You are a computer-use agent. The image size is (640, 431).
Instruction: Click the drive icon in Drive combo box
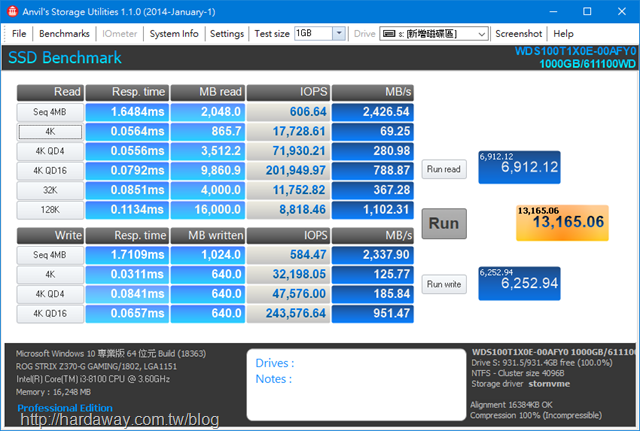click(389, 34)
